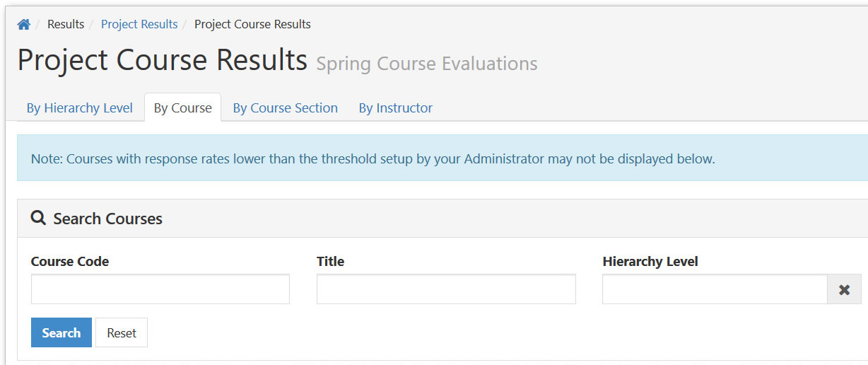Click the magnifier icon beside Search Courses

click(x=38, y=218)
